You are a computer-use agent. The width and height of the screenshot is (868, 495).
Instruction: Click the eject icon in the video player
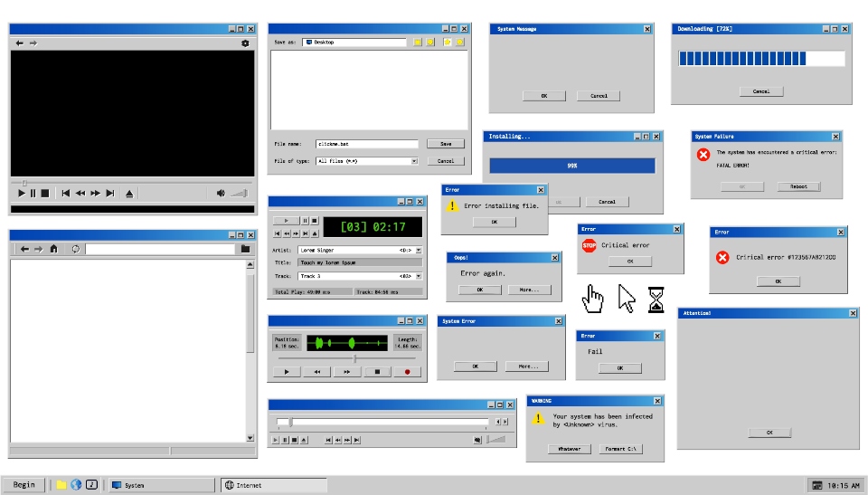coord(129,193)
